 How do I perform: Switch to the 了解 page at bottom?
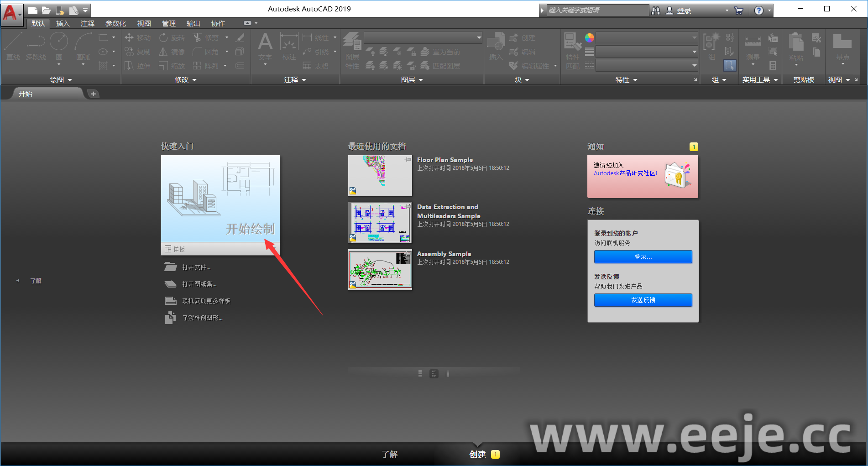click(x=389, y=455)
